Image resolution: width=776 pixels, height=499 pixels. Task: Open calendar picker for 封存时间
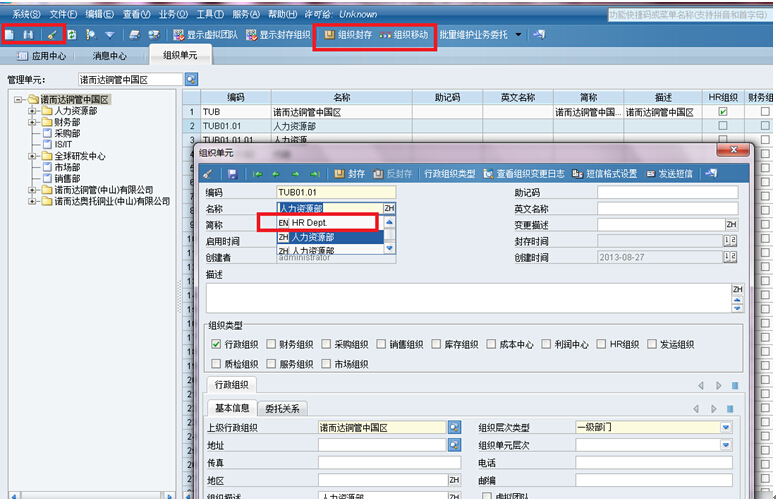tap(729, 241)
